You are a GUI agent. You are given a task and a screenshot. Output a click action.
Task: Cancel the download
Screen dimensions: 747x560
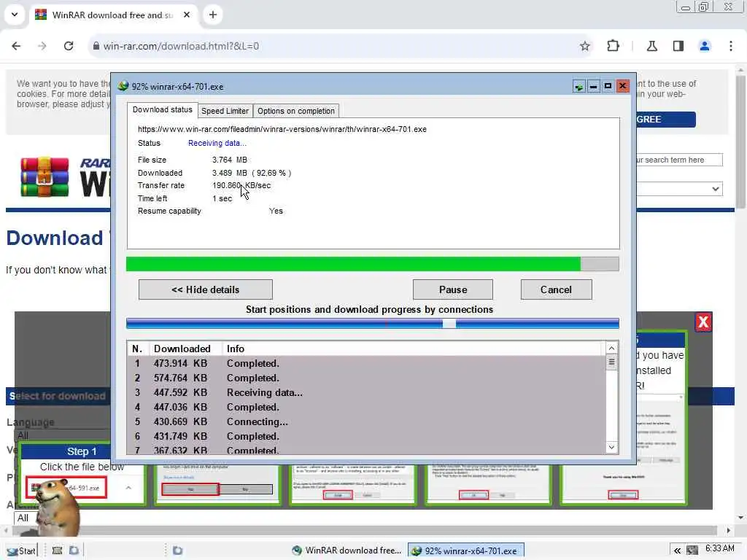556,289
